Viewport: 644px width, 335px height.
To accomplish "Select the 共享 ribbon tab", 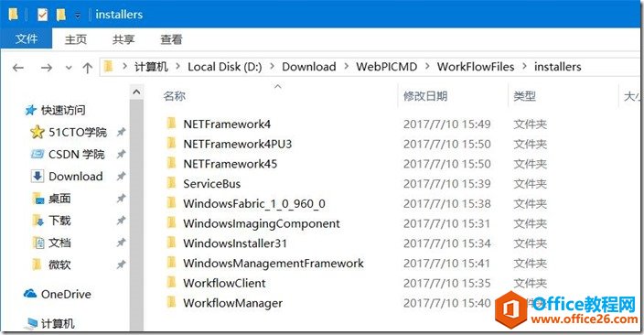I will pyautogui.click(x=123, y=39).
